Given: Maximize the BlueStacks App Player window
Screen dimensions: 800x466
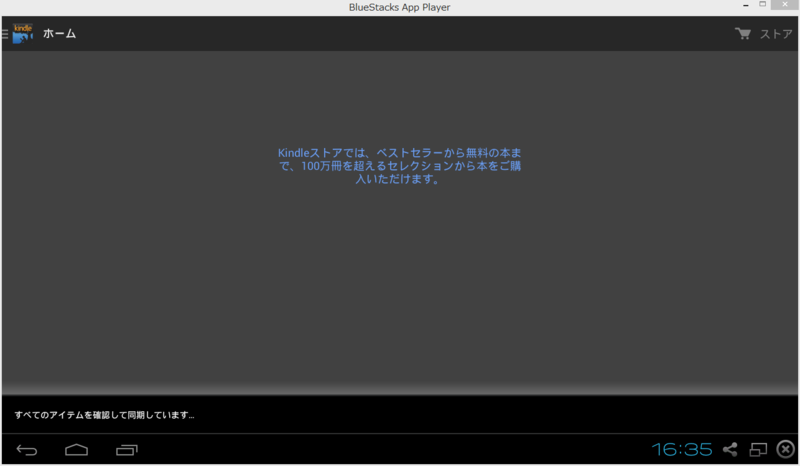Looking at the screenshot, I should pyautogui.click(x=762, y=5).
